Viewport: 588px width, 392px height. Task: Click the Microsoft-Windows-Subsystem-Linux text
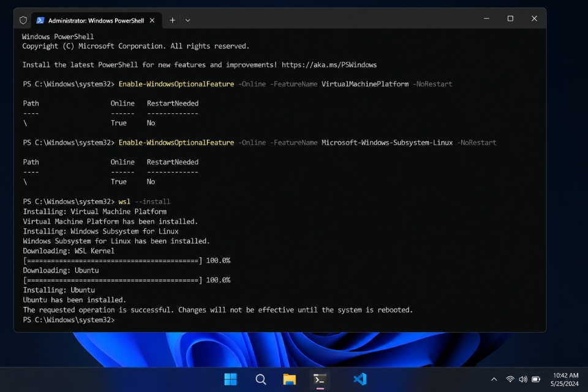387,143
